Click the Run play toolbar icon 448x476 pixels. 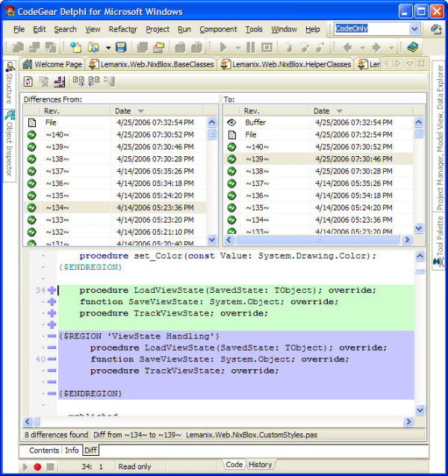(x=223, y=47)
